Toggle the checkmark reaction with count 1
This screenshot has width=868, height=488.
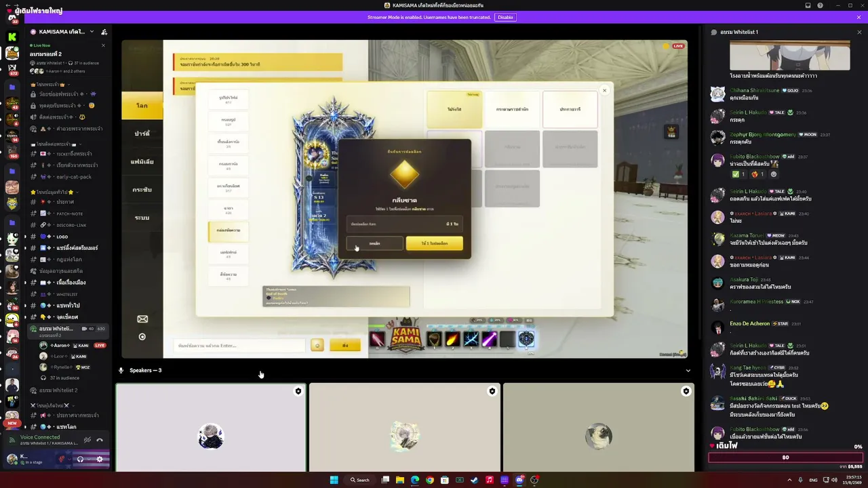click(x=738, y=174)
